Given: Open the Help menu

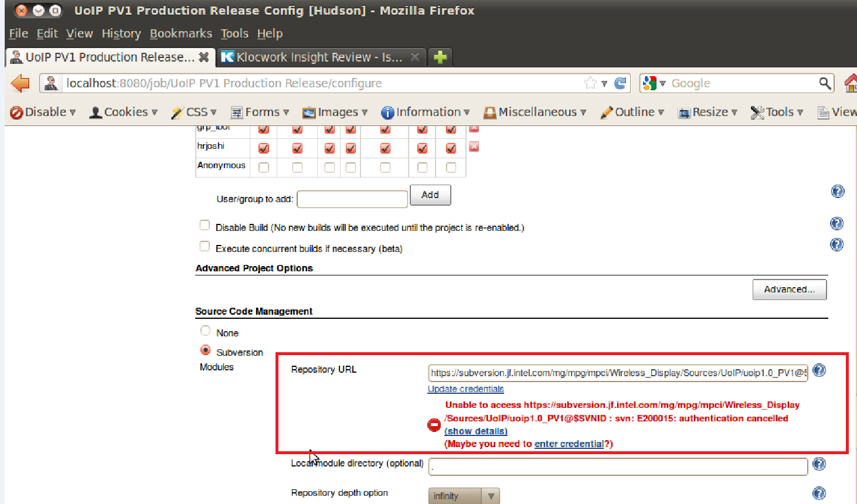Looking at the screenshot, I should tap(270, 33).
